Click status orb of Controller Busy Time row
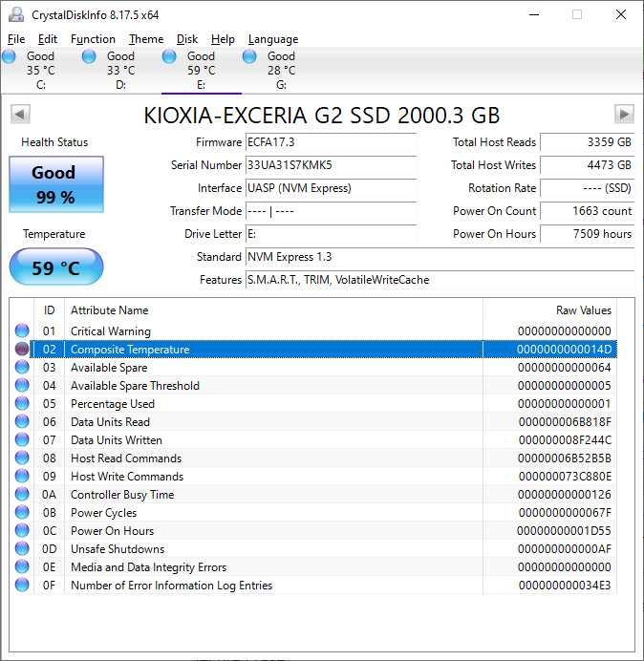This screenshot has width=644, height=661. click(x=22, y=494)
